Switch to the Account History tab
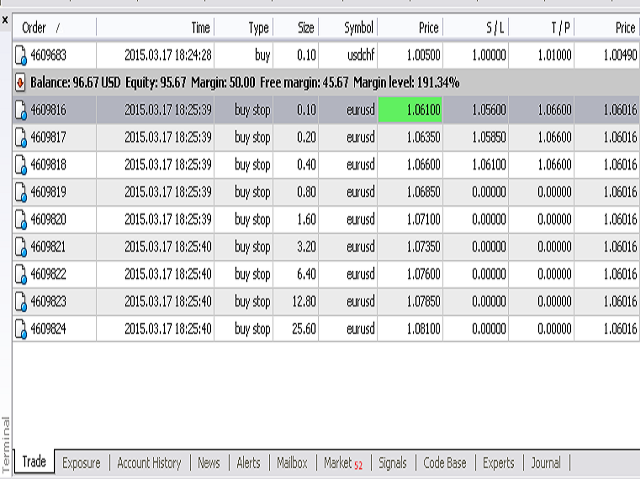The width and height of the screenshot is (640, 480). [x=149, y=463]
